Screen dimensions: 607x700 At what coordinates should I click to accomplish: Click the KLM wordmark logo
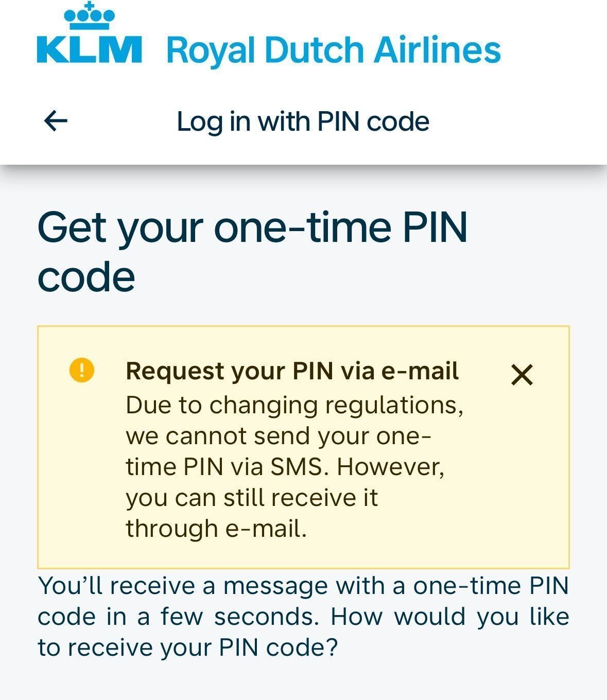coord(89,50)
